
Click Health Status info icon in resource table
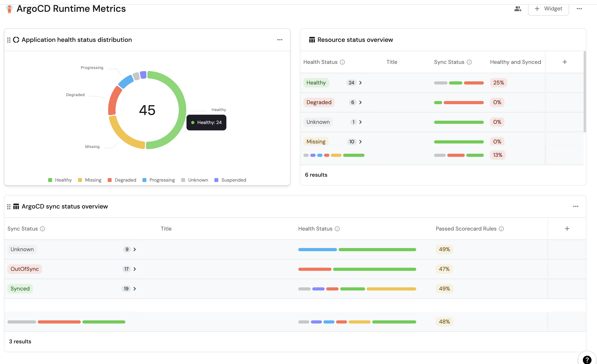(342, 62)
